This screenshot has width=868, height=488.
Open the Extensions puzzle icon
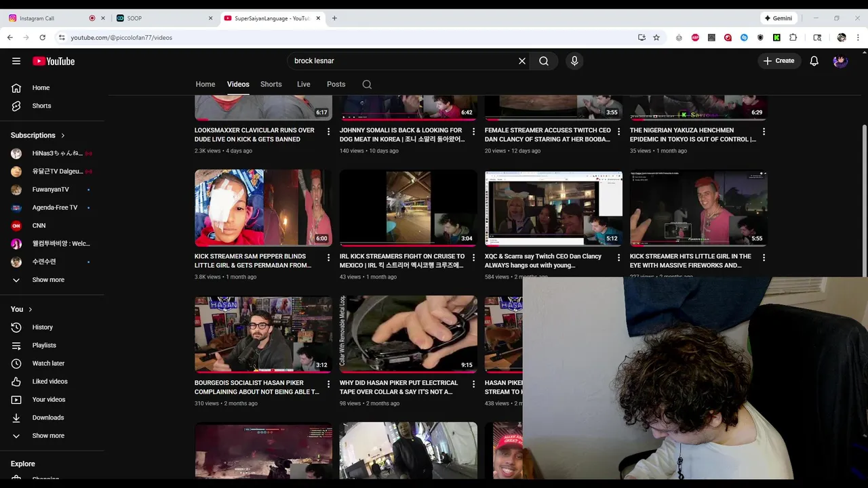(x=793, y=38)
